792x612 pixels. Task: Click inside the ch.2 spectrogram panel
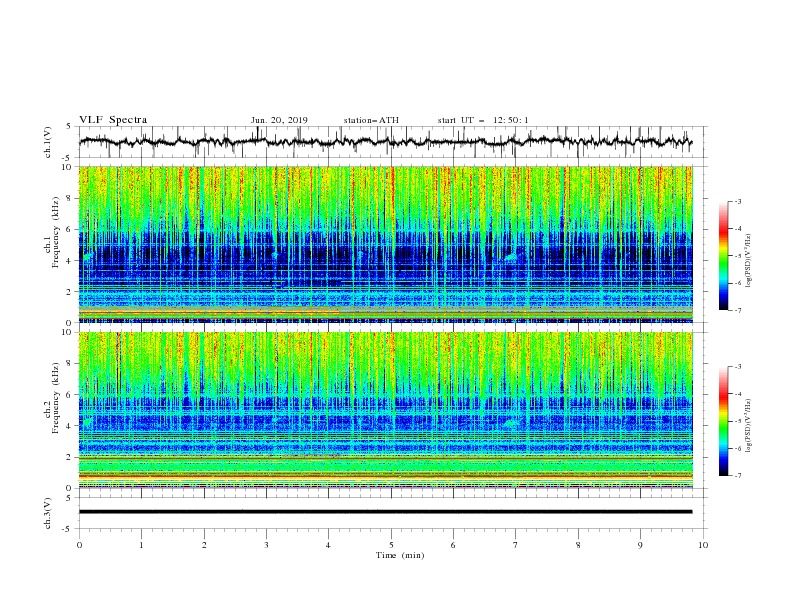(386, 410)
